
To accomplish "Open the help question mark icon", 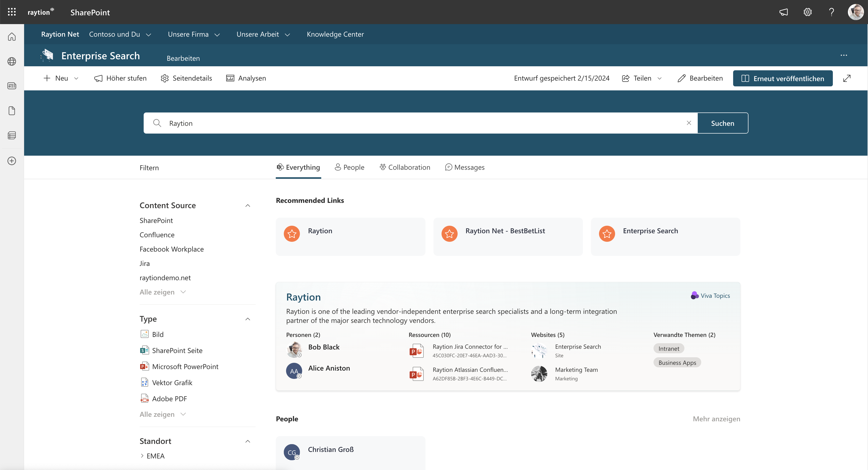I will [831, 12].
